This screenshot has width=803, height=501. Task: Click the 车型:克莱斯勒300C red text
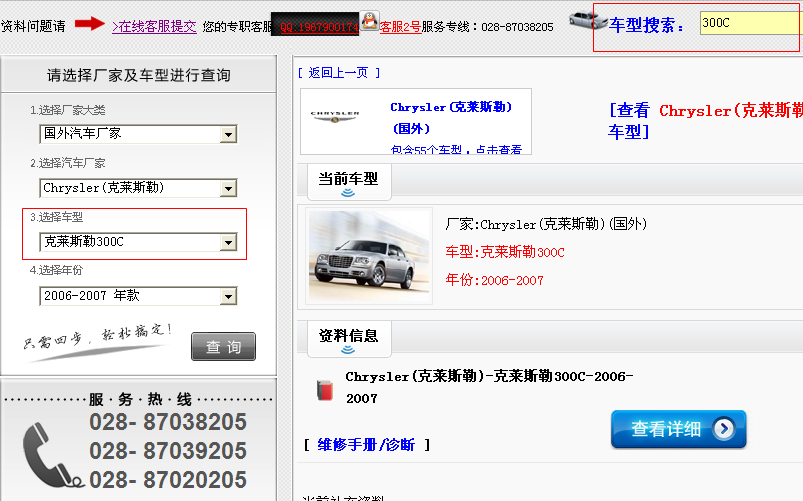point(504,252)
